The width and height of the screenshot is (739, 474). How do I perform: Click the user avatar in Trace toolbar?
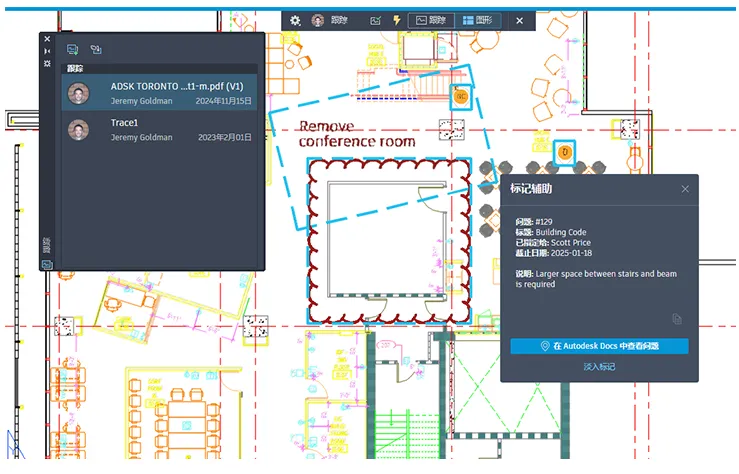(x=318, y=20)
